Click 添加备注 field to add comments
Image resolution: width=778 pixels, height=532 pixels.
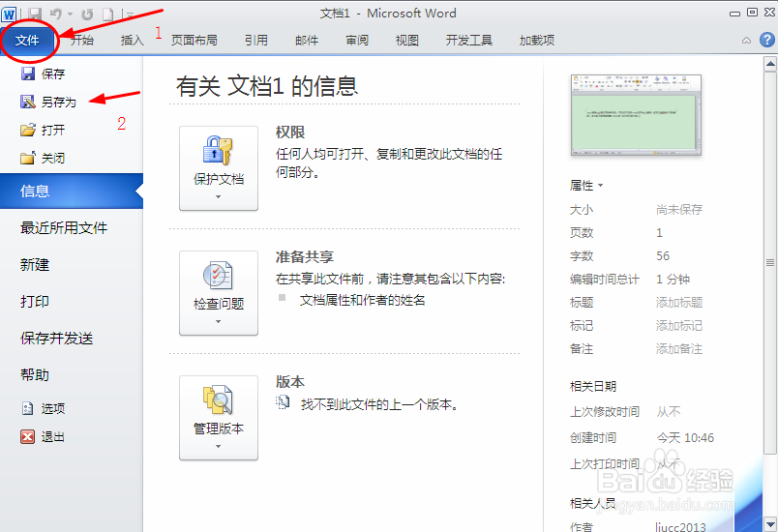point(679,349)
